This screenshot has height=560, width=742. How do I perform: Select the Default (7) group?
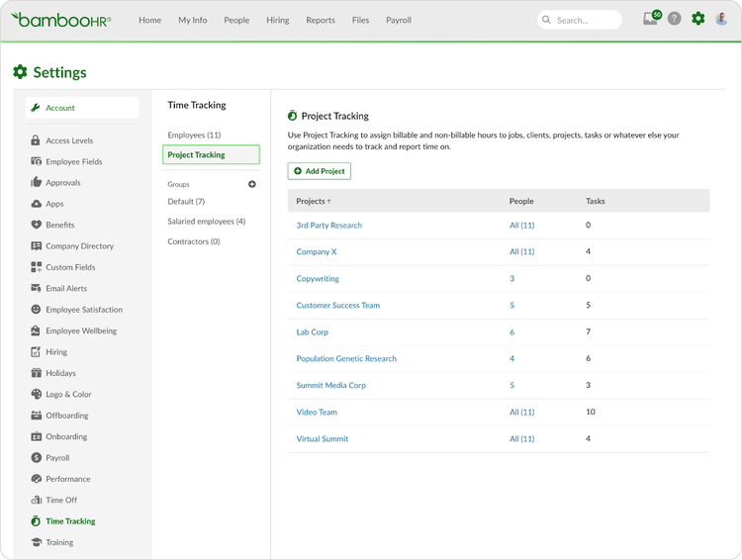(186, 201)
